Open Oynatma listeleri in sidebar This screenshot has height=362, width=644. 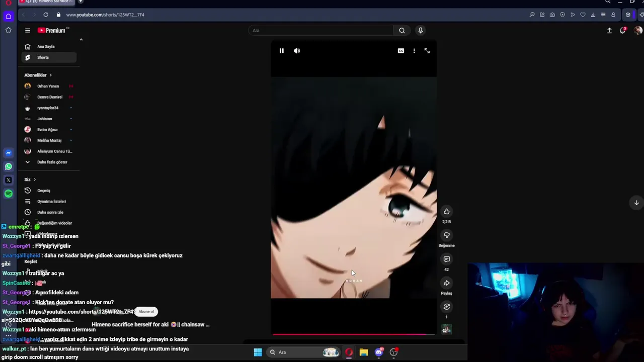tap(49, 201)
